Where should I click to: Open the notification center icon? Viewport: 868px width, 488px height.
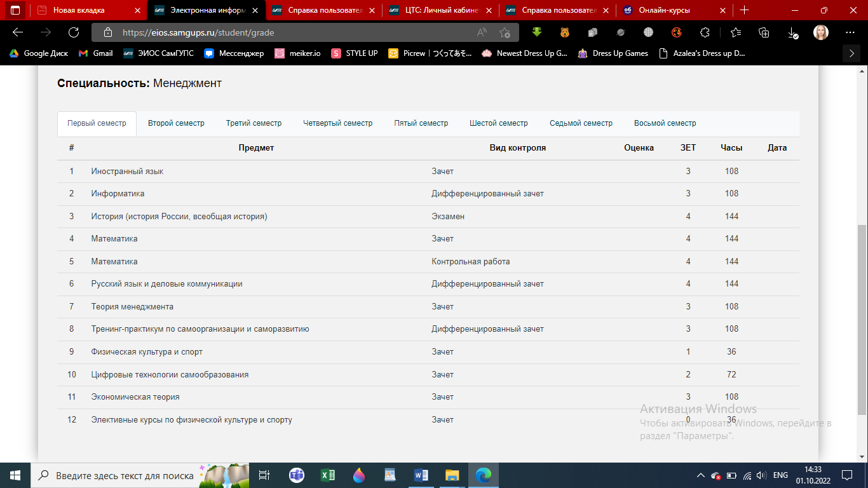(847, 475)
